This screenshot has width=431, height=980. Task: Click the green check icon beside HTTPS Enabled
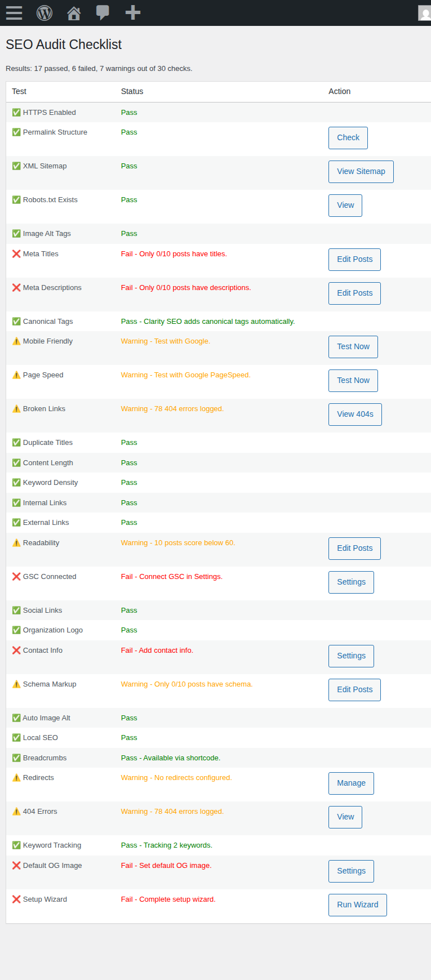(x=16, y=112)
